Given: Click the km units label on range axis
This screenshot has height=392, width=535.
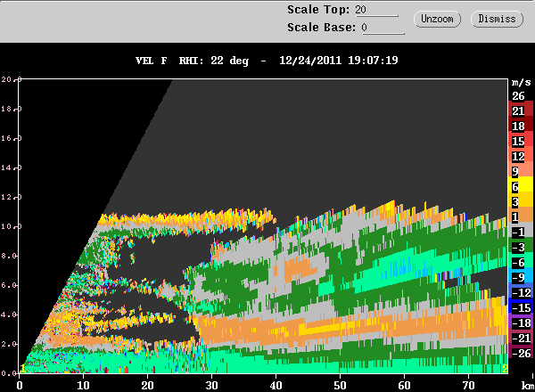Looking at the screenshot, I should coord(528,386).
